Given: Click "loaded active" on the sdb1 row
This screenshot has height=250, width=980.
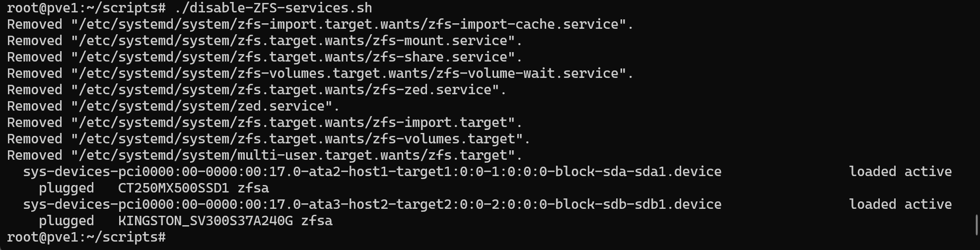Looking at the screenshot, I should coord(901,205).
